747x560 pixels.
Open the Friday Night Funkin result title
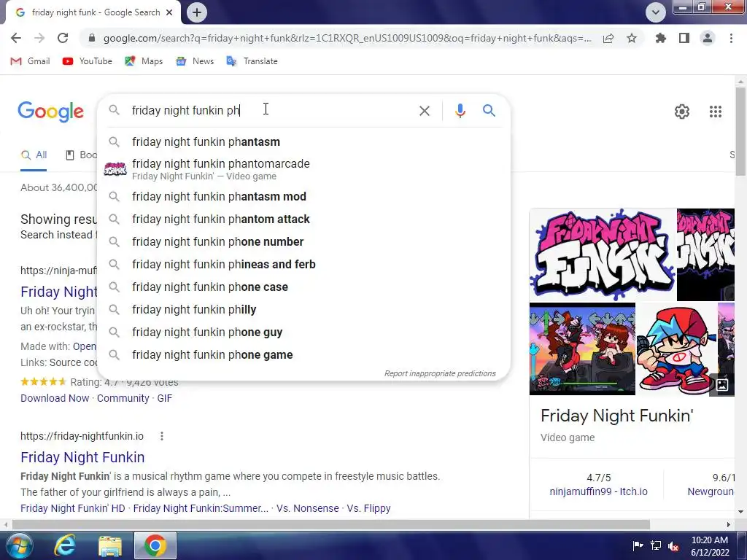coord(82,457)
